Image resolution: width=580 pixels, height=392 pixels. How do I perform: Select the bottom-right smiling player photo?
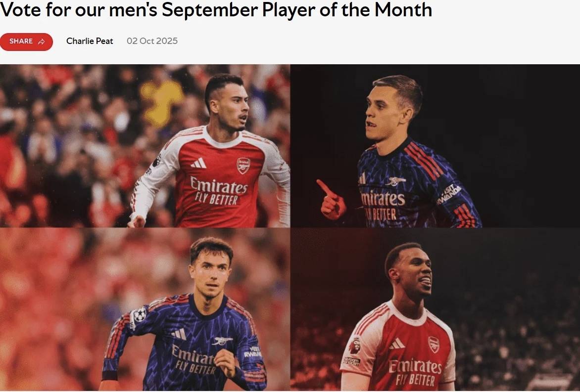coord(435,309)
